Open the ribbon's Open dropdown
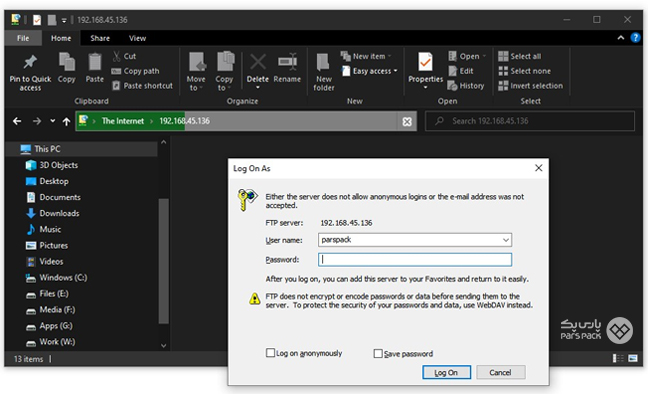The height and width of the screenshot is (394, 648). 467,56
